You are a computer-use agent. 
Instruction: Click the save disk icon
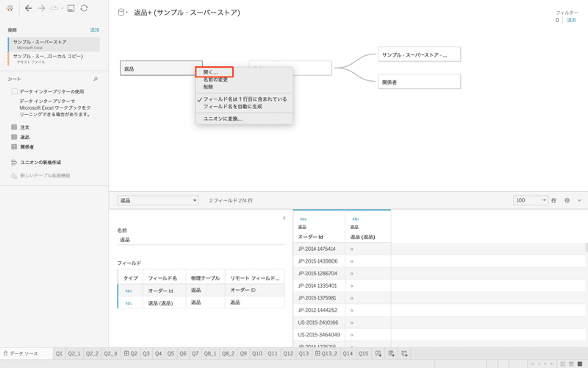tap(71, 8)
